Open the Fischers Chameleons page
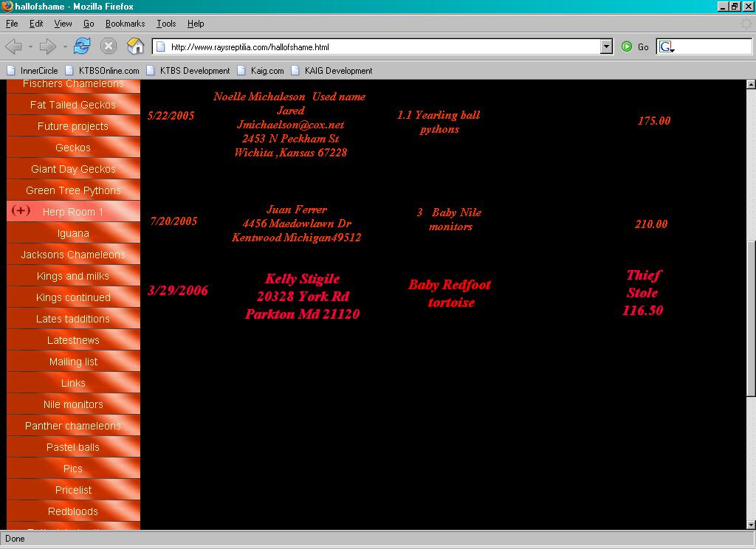The width and height of the screenshot is (756, 549). (73, 86)
